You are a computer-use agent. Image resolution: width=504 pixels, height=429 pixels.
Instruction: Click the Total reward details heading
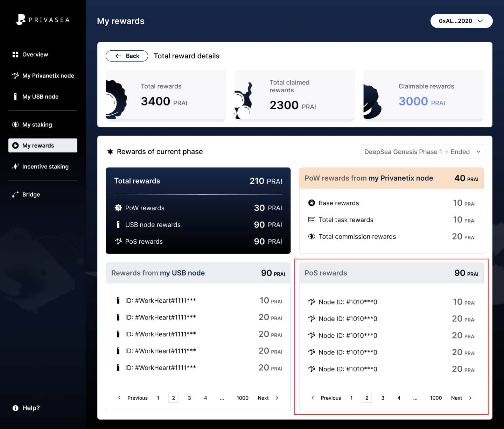187,56
